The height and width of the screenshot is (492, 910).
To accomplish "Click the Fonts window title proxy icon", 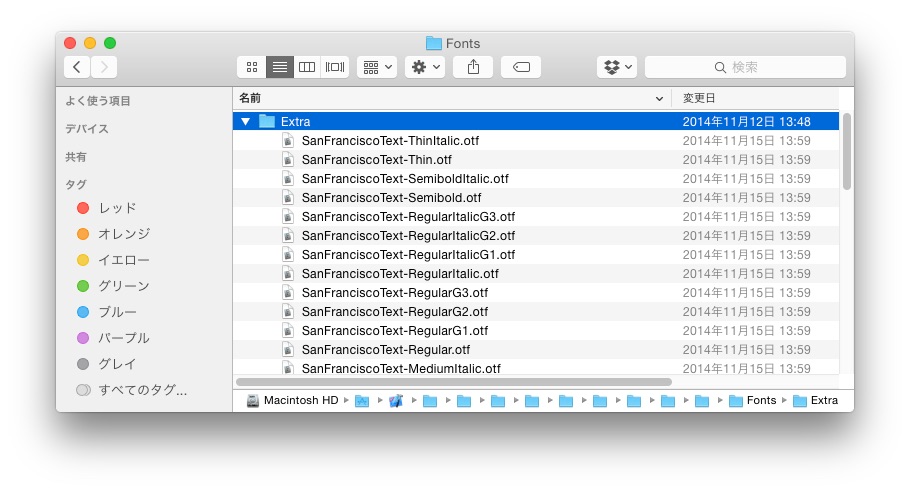I will pyautogui.click(x=434, y=43).
